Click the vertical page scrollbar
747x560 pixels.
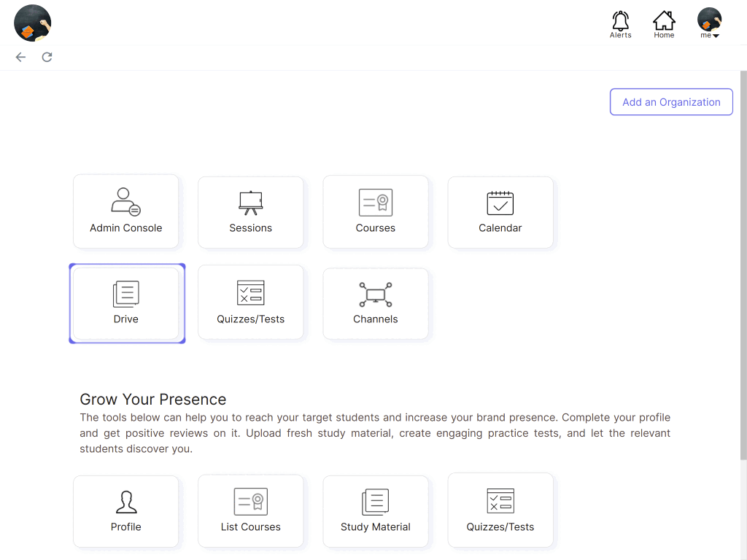tap(743, 262)
